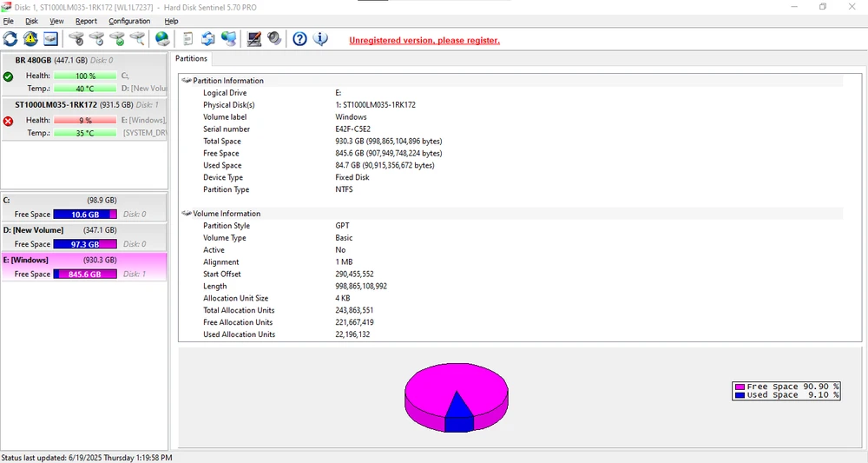The height and width of the screenshot is (463, 868).
Task: Click the document report icon in toolbar
Action: pos(187,39)
